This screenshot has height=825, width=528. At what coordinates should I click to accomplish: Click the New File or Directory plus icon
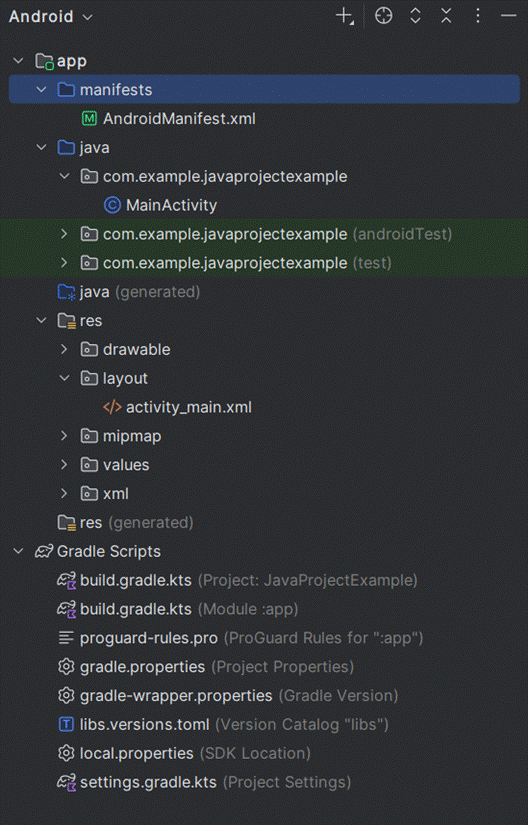coord(344,16)
